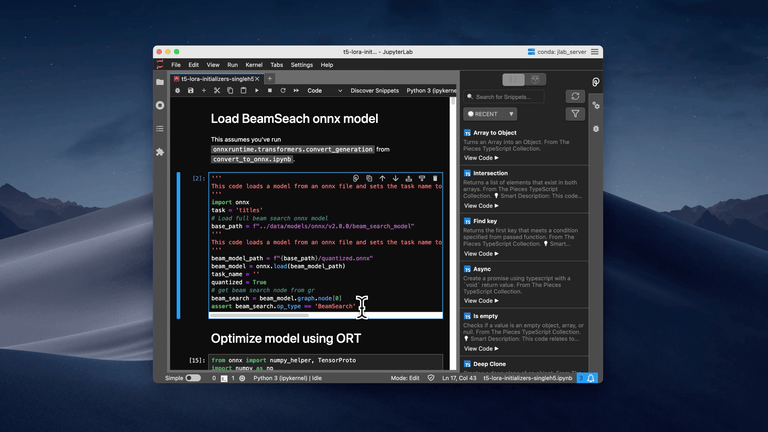Click the Discover Snippets button
Viewport: 768px width, 432px height.
click(x=374, y=90)
